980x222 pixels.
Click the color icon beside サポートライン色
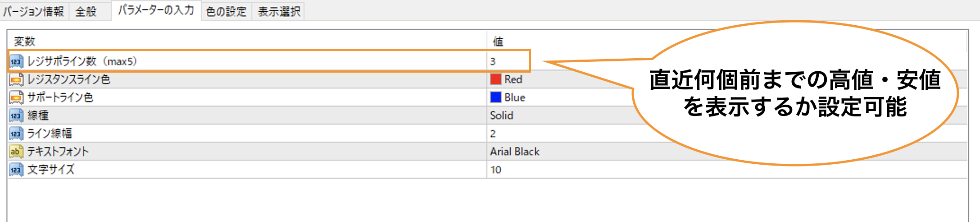point(16,97)
